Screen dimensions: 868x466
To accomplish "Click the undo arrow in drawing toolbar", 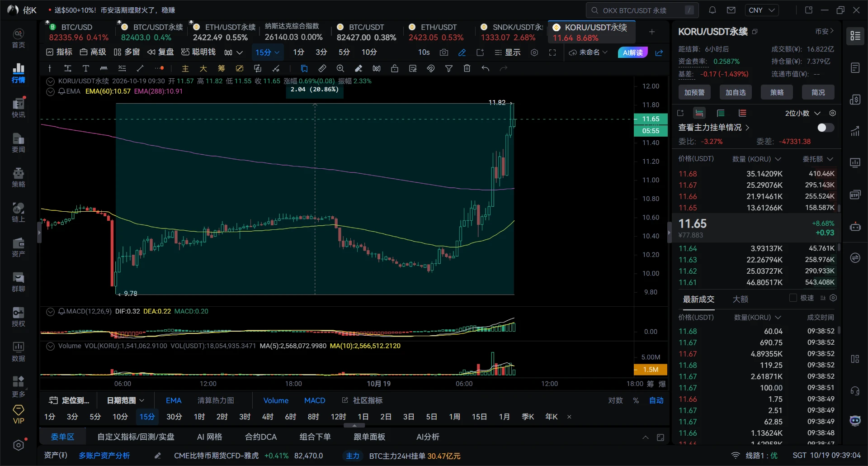I will (x=485, y=68).
